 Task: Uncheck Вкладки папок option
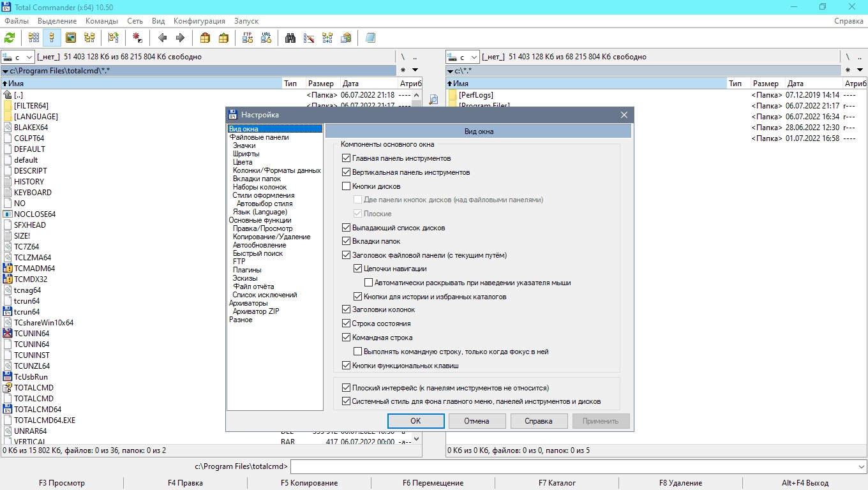click(x=347, y=241)
